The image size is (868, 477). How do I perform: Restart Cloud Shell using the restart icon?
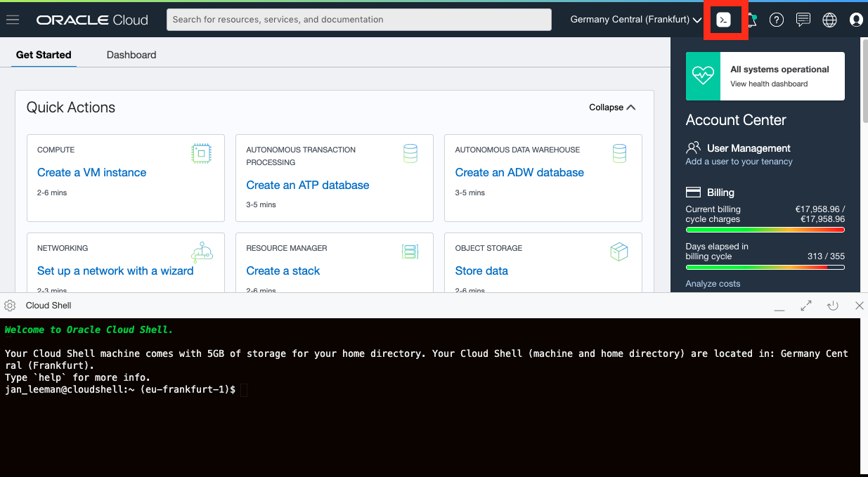[x=833, y=306]
